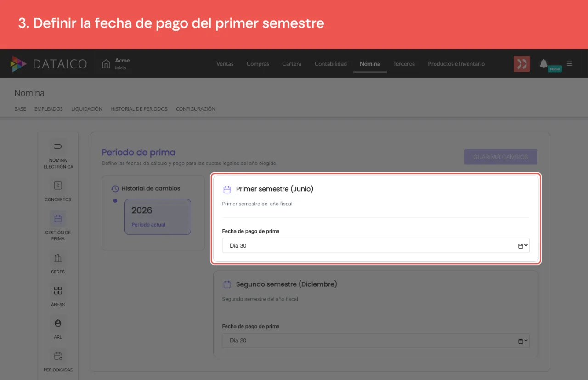Viewport: 588px width, 380px height.
Task: Open Compras menu
Action: coord(258,64)
